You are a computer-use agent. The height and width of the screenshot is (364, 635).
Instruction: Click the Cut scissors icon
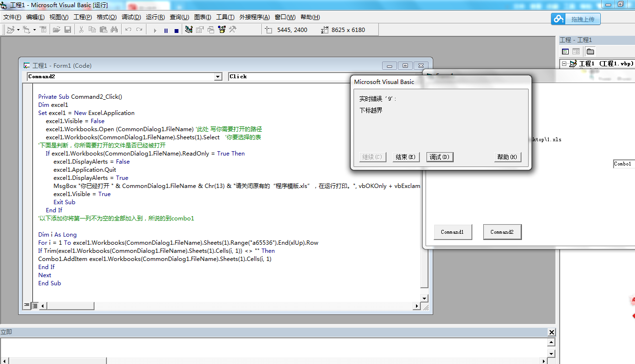pyautogui.click(x=81, y=30)
